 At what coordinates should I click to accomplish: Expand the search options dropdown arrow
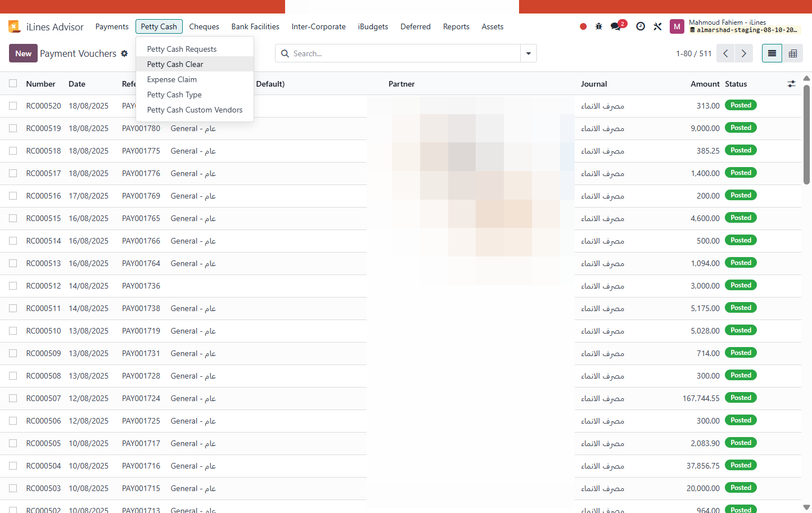point(529,53)
